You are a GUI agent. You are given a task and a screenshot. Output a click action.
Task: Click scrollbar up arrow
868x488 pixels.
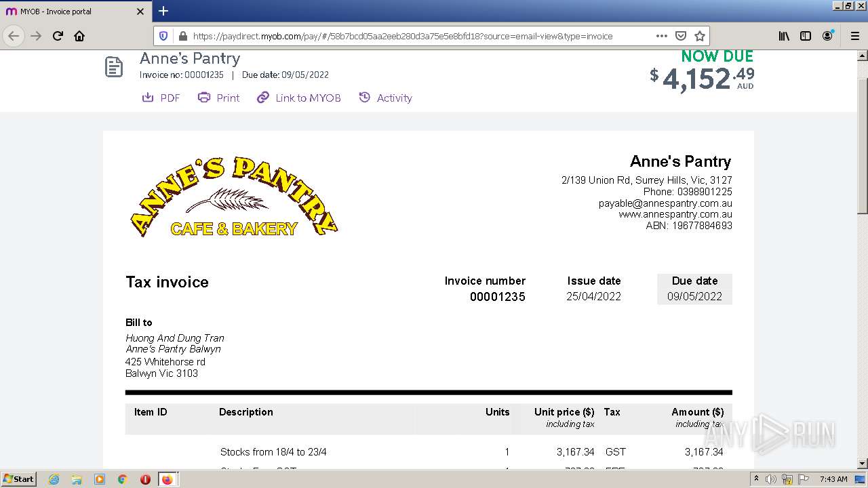(x=862, y=56)
